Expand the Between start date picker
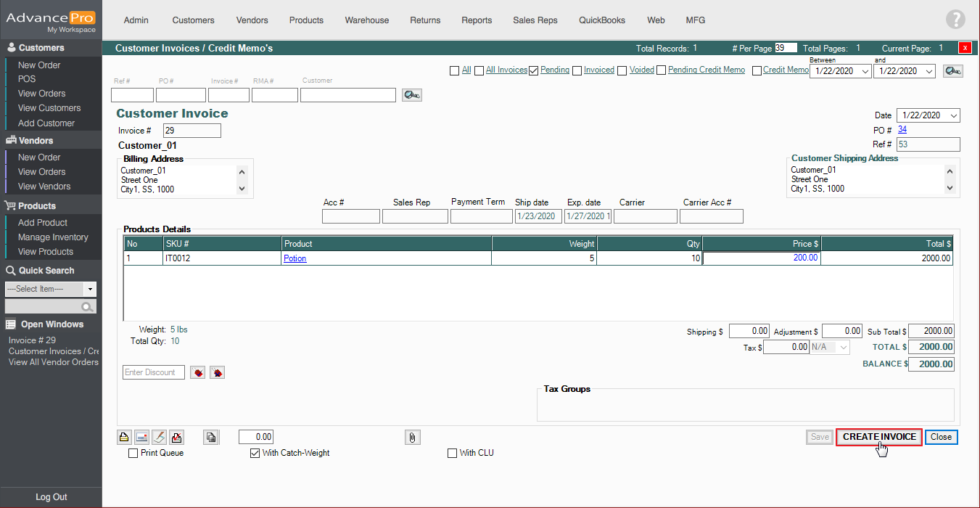This screenshot has width=980, height=508. tap(865, 71)
